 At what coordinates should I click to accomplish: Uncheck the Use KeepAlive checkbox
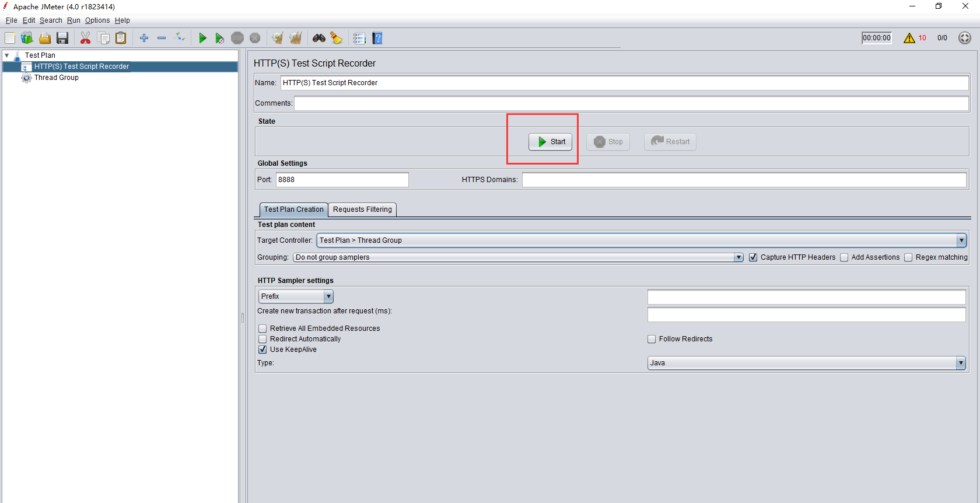coord(262,350)
